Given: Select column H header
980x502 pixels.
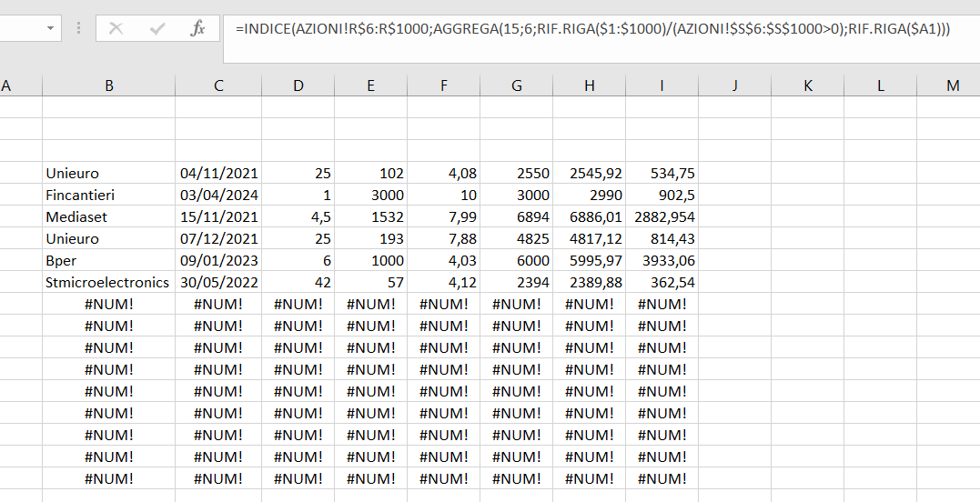Looking at the screenshot, I should (x=590, y=85).
